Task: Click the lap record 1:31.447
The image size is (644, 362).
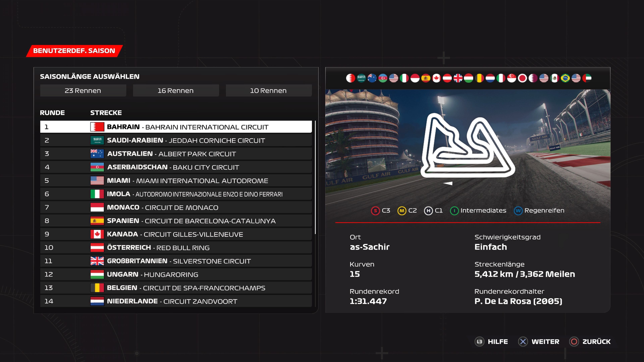Action: coord(368,301)
